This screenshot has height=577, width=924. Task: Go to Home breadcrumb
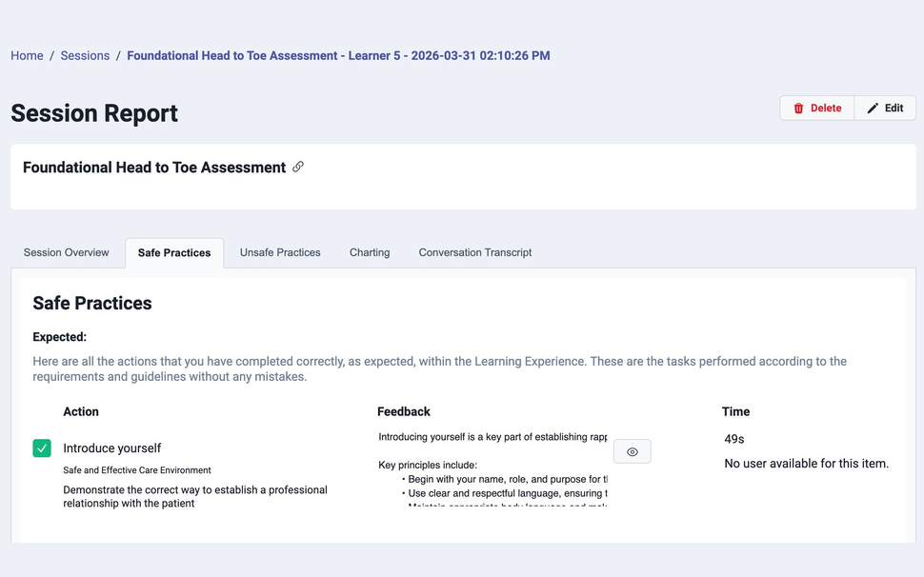pos(27,55)
